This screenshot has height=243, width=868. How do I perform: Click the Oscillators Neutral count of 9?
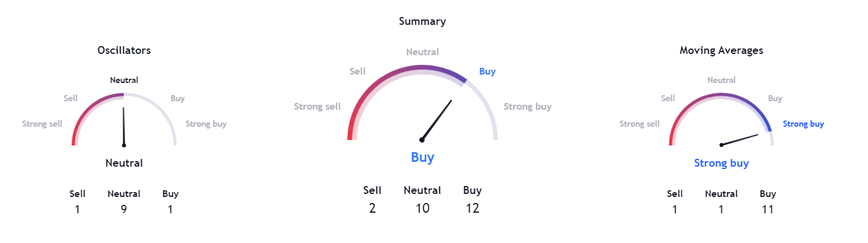pyautogui.click(x=124, y=210)
